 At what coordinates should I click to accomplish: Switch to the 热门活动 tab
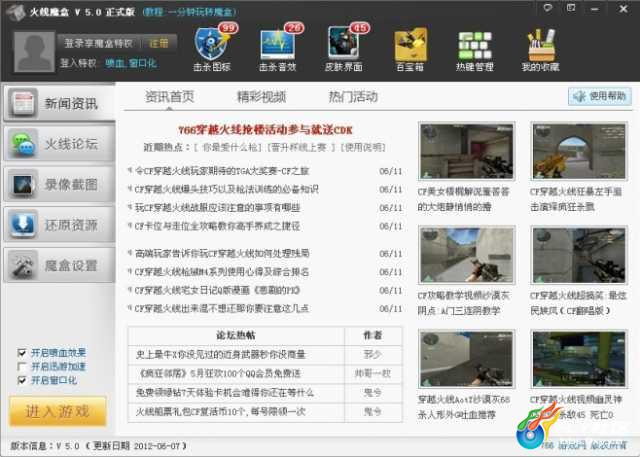[353, 97]
